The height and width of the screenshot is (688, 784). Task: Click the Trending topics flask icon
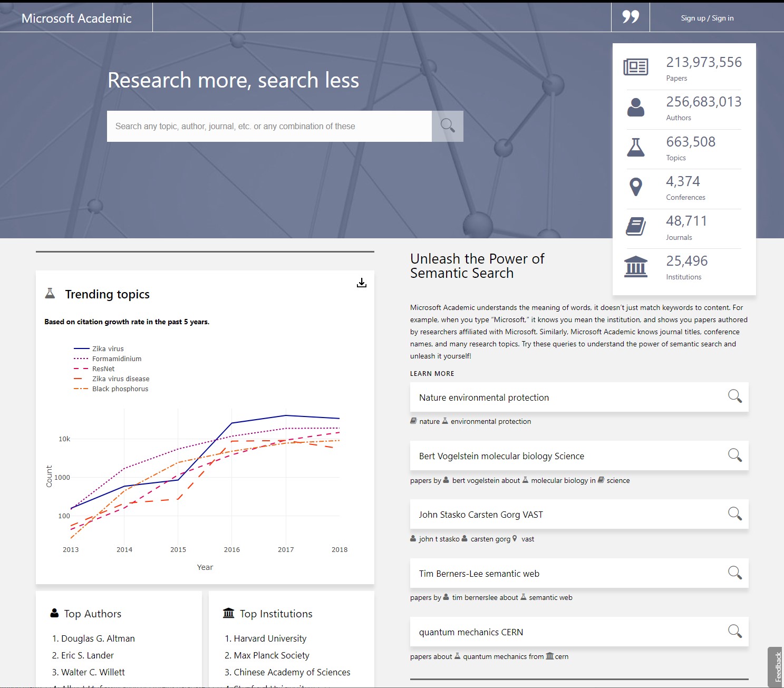pos(50,293)
